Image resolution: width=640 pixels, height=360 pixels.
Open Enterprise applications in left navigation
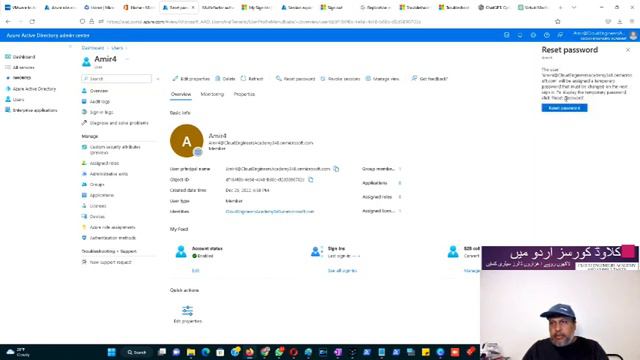click(35, 110)
